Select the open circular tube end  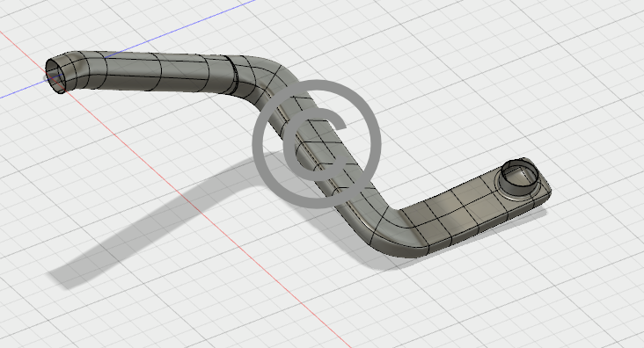pyautogui.click(x=55, y=75)
